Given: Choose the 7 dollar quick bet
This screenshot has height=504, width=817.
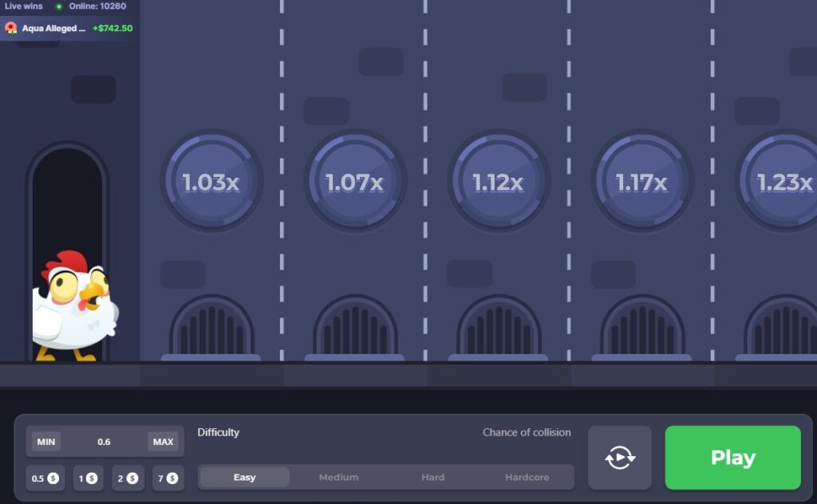Looking at the screenshot, I should (168, 478).
